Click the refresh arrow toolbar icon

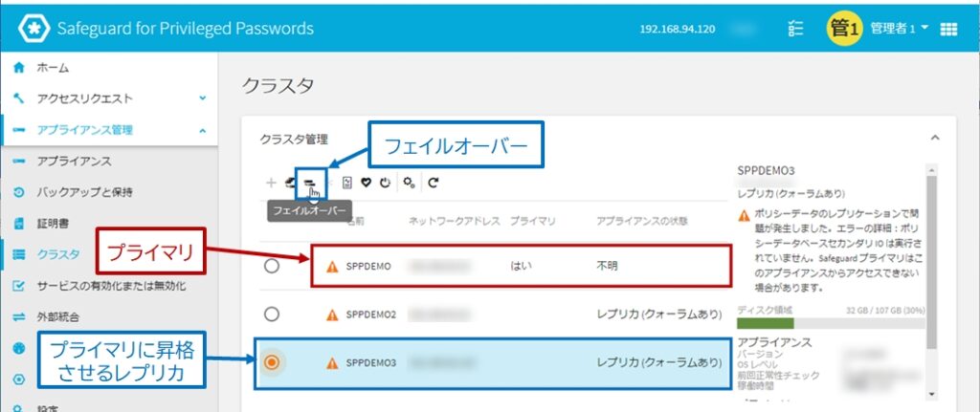pyautogui.click(x=434, y=183)
